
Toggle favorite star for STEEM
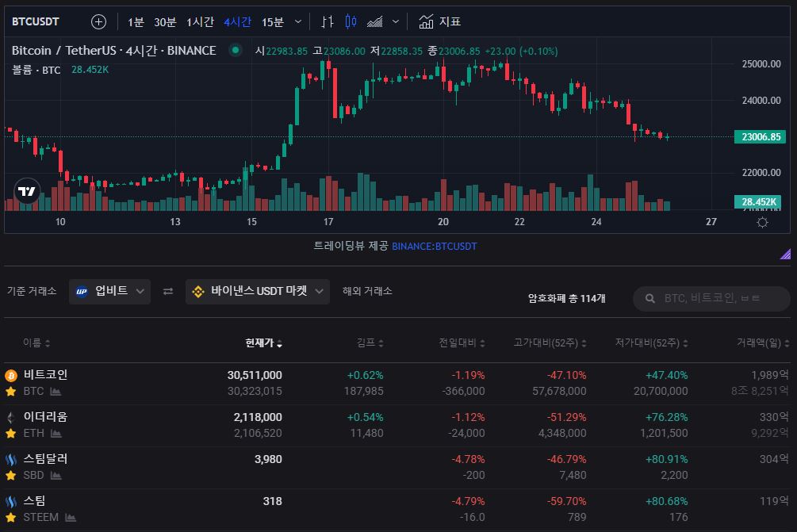[x=10, y=518]
